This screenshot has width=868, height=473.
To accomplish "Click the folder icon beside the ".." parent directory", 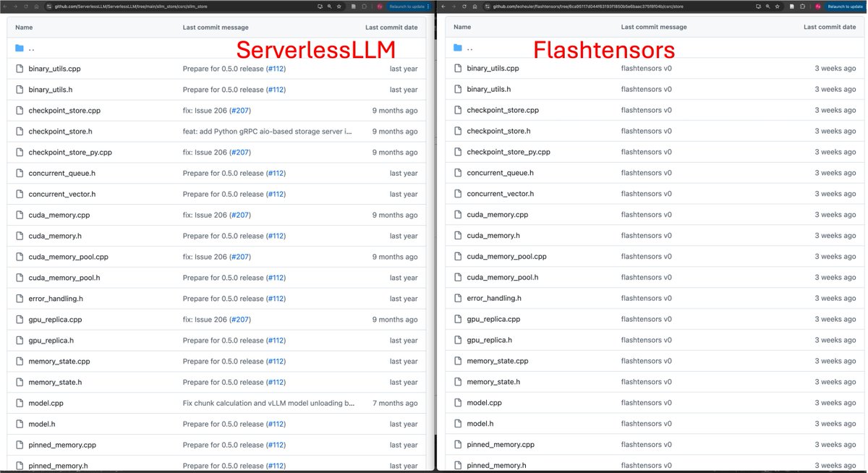I will [x=19, y=47].
